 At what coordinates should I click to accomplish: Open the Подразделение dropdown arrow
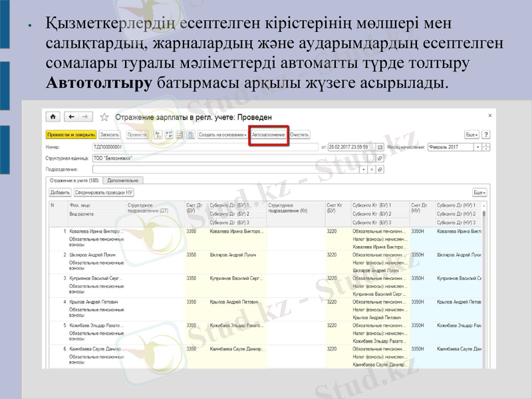click(363, 170)
